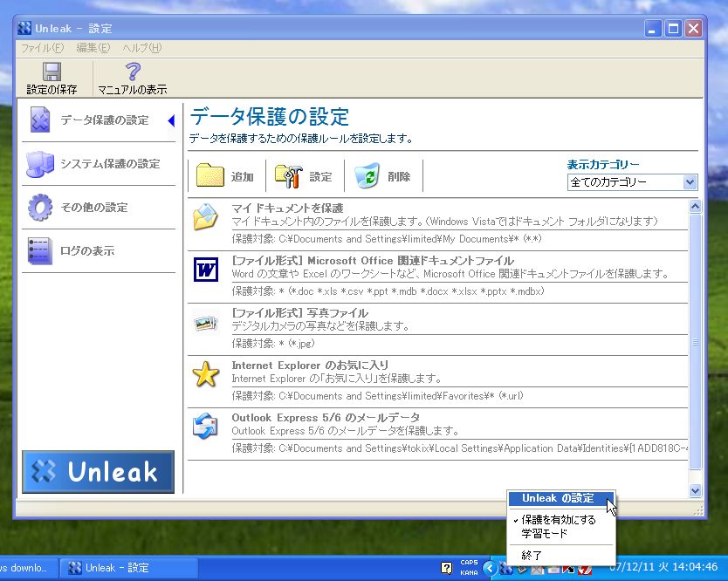Select the Internet Explorer のお気に入り rule title

tap(310, 366)
